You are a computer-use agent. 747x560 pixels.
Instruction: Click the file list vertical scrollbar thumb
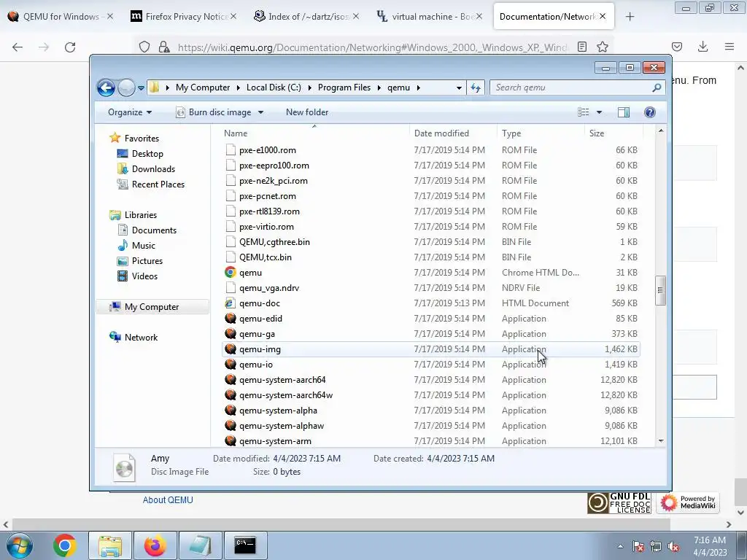pyautogui.click(x=660, y=290)
